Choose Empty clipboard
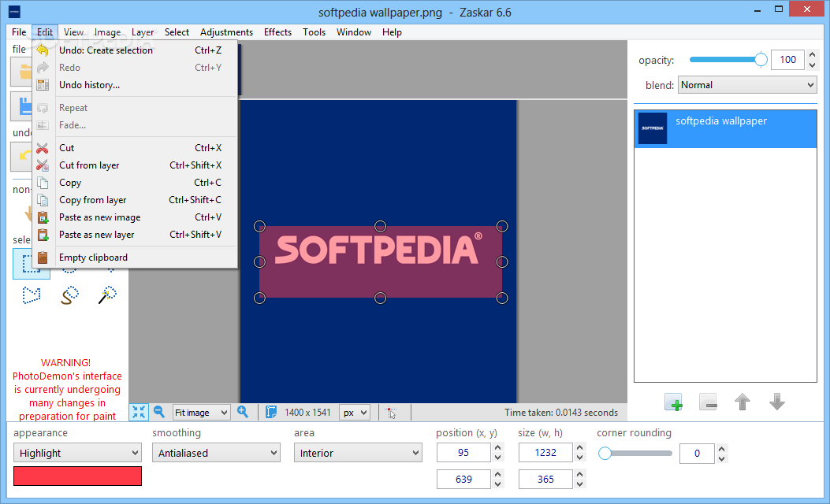830x504 pixels. 135,258
